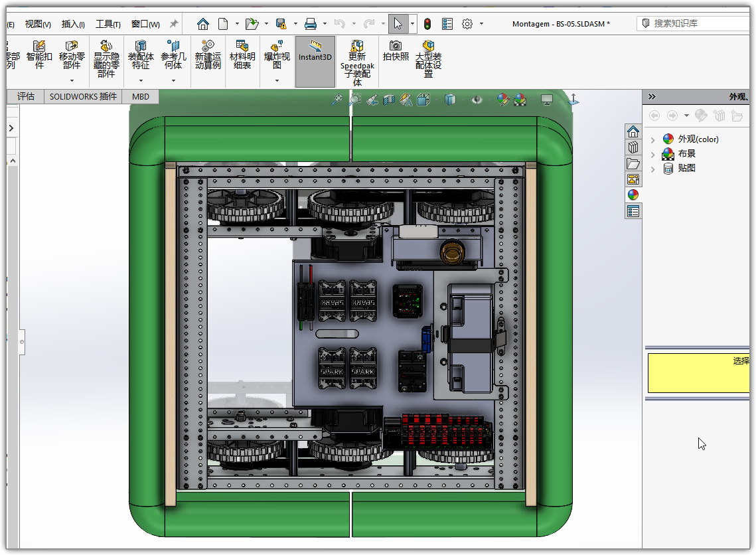This screenshot has height=555, width=756.
Task: Click Exploded View (爆炸视图) tool
Action: pyautogui.click(x=277, y=54)
